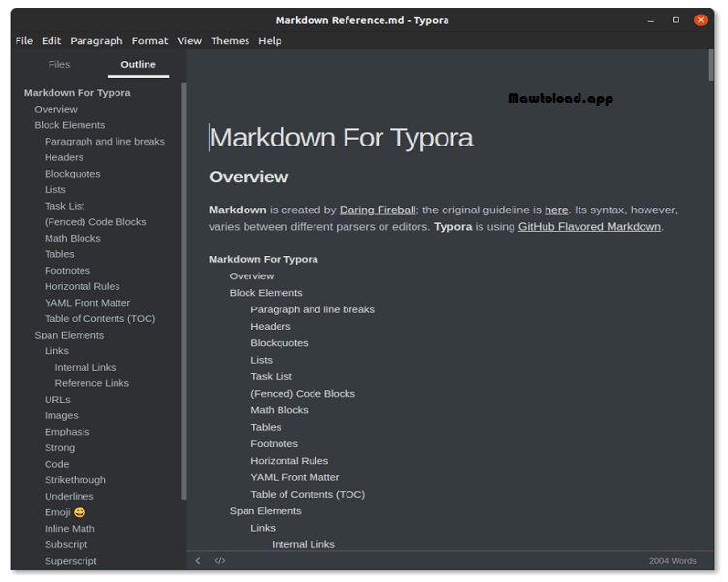Click the sidebar outline scrollbar
The height and width of the screenshot is (582, 728).
coord(183,291)
